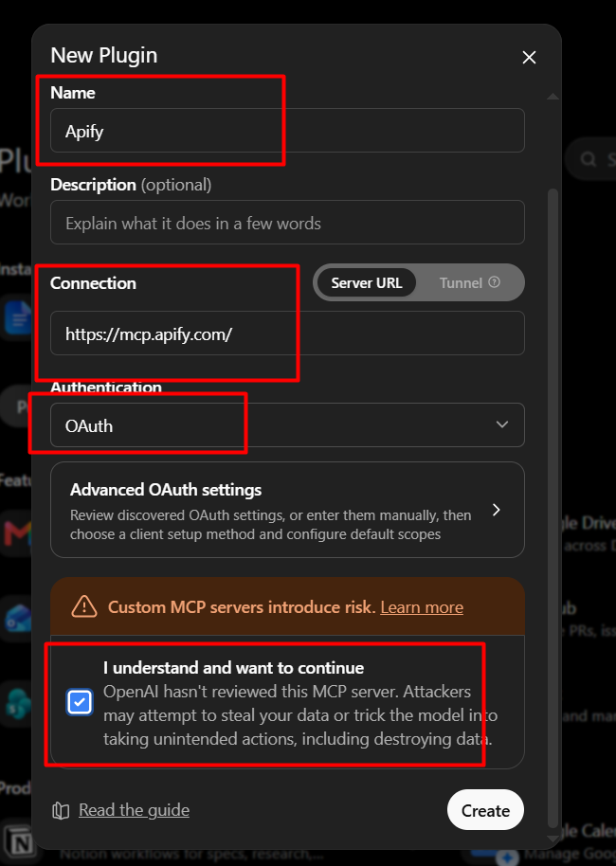Image resolution: width=616 pixels, height=866 pixels.
Task: Select the Server URL connection option
Action: pyautogui.click(x=367, y=282)
